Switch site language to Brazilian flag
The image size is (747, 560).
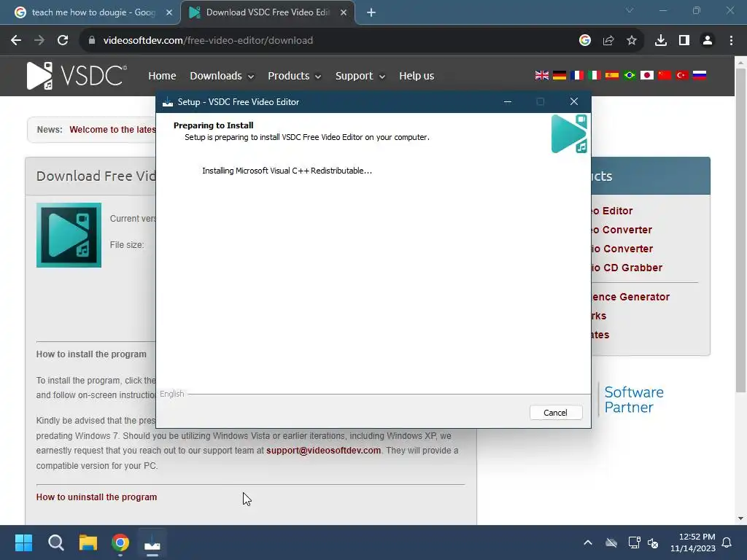630,75
